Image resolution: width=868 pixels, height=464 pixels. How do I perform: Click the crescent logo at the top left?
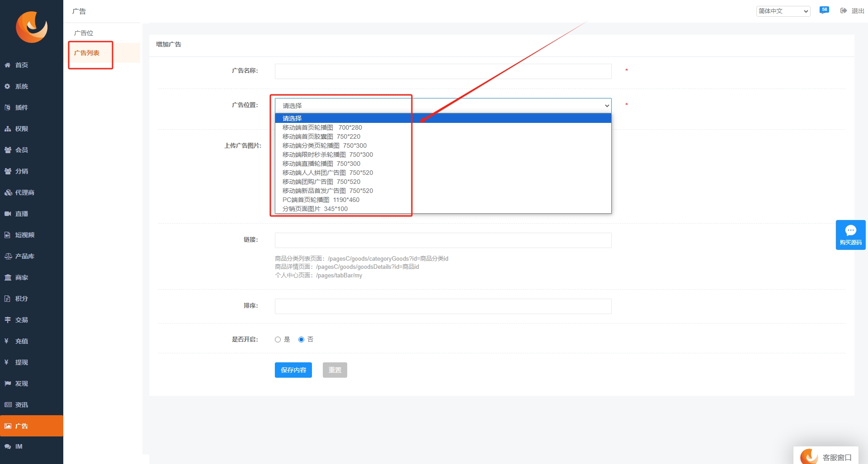coord(32,27)
